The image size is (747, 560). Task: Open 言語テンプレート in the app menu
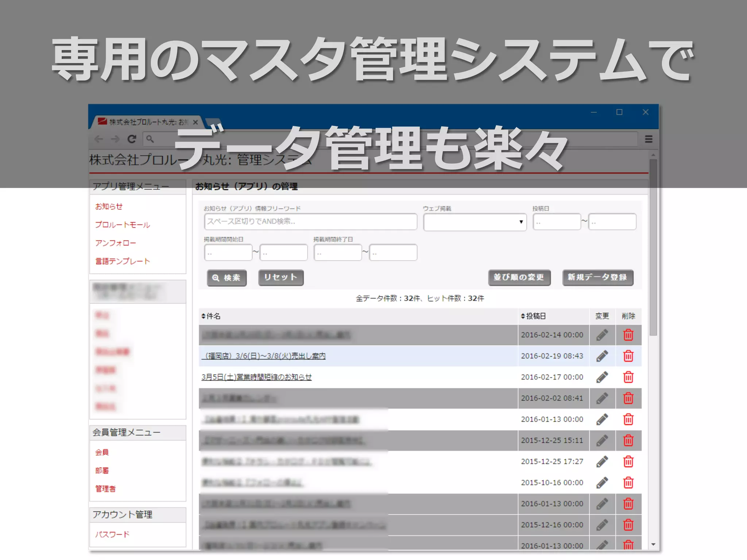click(x=123, y=261)
